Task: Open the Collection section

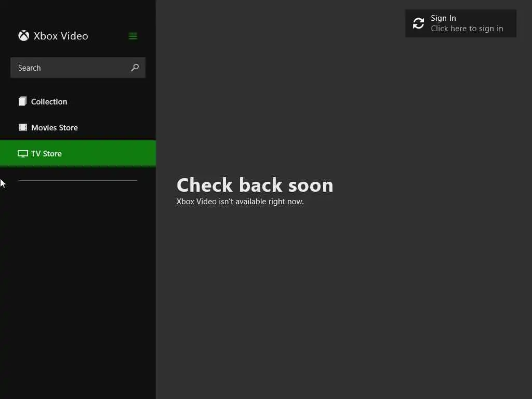Action: [x=78, y=101]
